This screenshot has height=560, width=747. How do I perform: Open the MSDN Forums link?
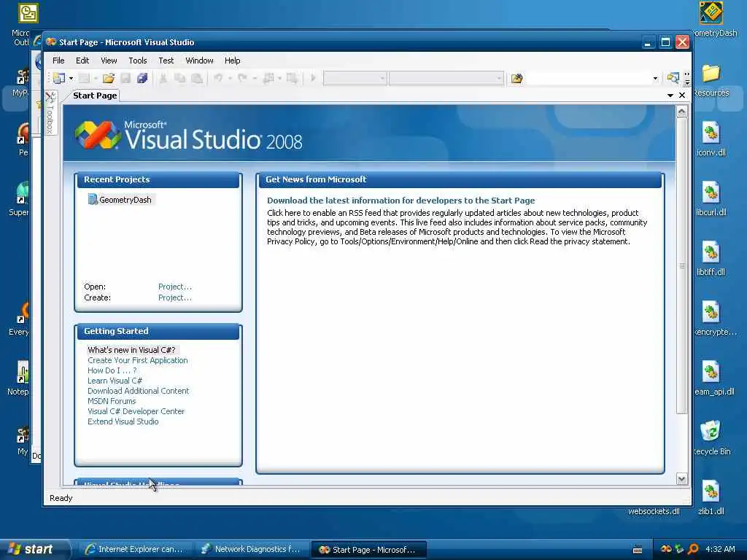(112, 402)
